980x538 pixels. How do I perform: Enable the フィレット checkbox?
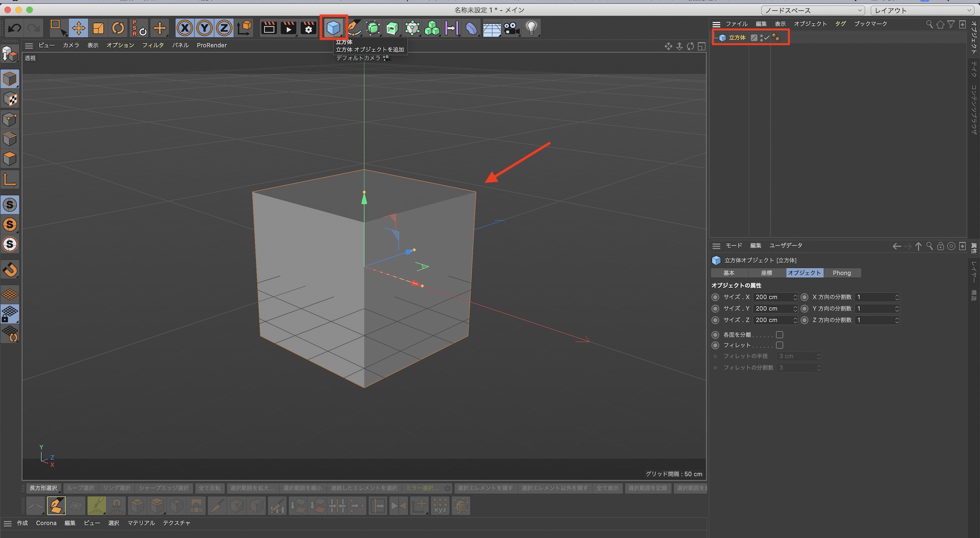click(x=780, y=345)
